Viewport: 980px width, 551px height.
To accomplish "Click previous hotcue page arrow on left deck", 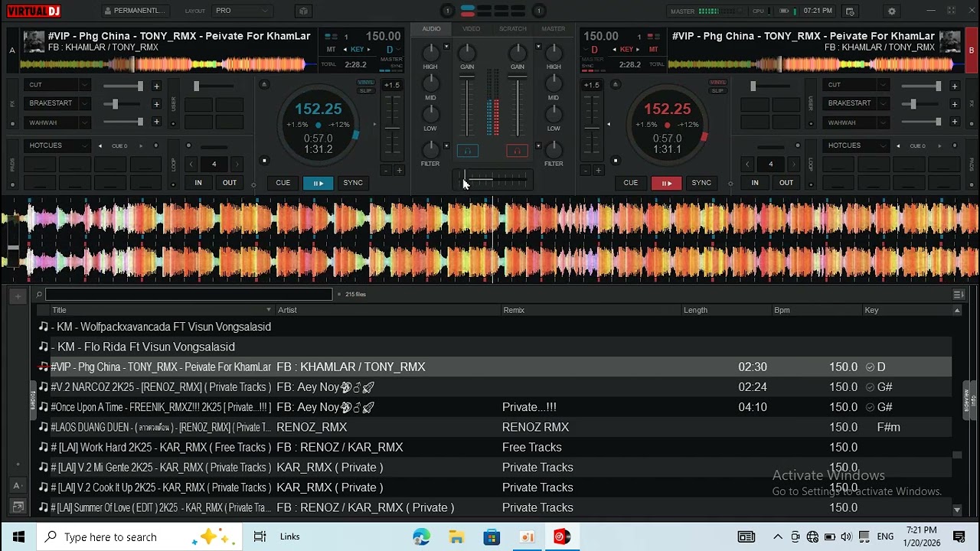I will [x=100, y=145].
